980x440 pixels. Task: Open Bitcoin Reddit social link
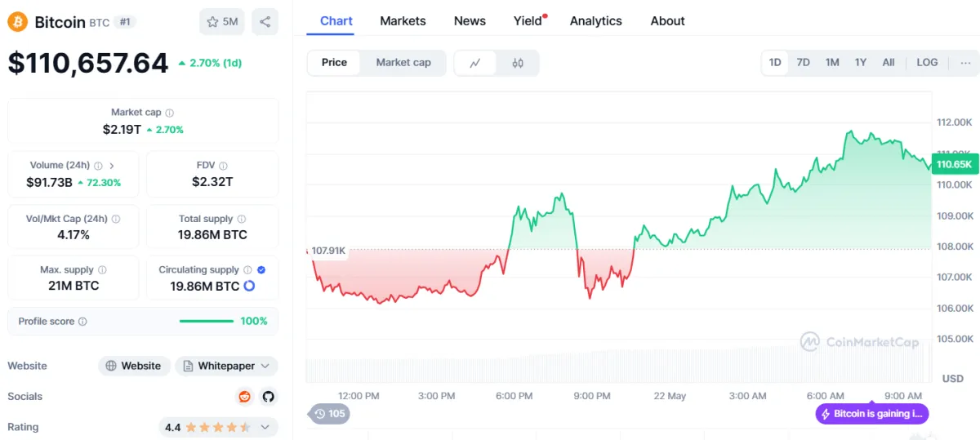pyautogui.click(x=244, y=397)
